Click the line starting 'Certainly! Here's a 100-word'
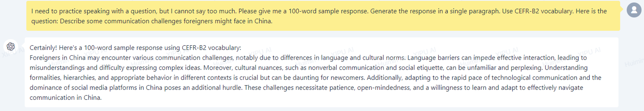The image size is (644, 111). tap(135, 48)
